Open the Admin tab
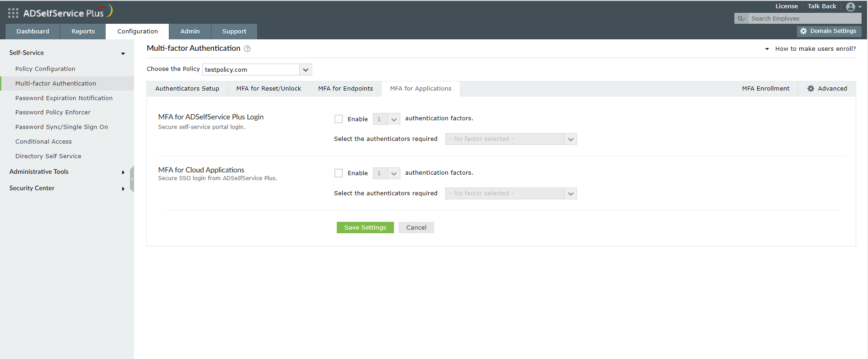Screen dimensions: 868x359 coord(190,32)
